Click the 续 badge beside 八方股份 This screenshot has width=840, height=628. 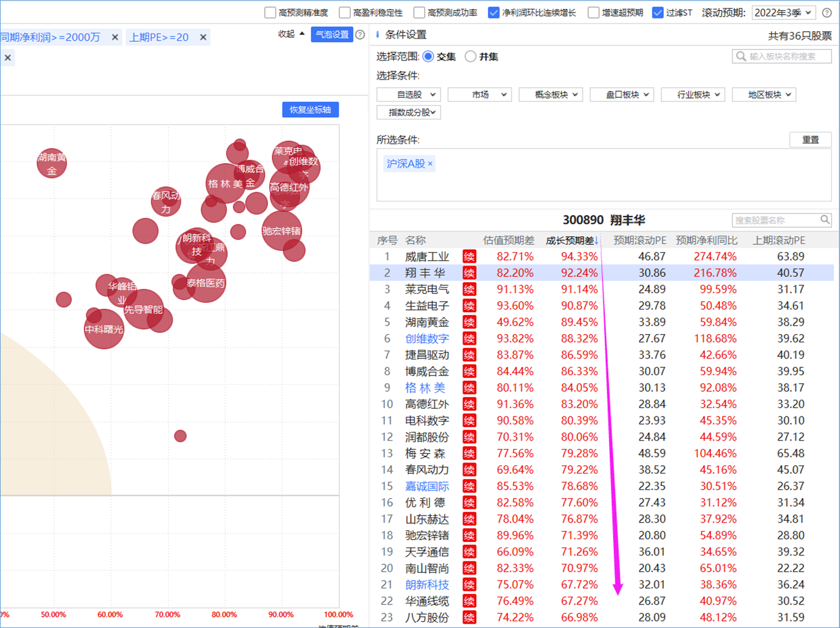[469, 617]
